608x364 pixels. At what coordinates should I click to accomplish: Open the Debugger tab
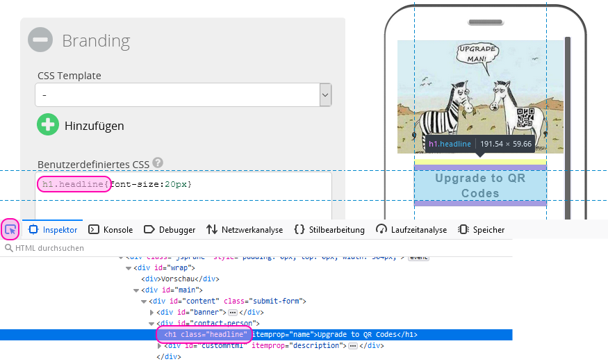click(170, 230)
